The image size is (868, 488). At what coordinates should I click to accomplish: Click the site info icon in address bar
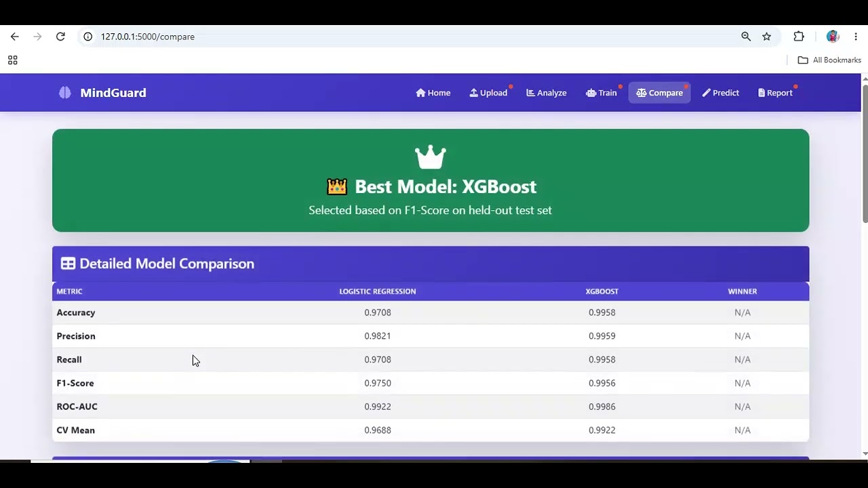click(x=87, y=37)
